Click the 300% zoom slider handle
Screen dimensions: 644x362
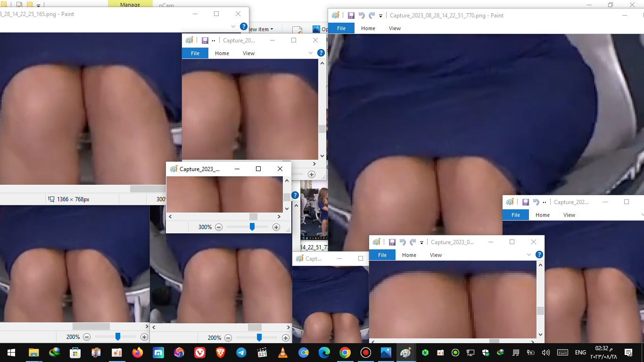tap(252, 227)
